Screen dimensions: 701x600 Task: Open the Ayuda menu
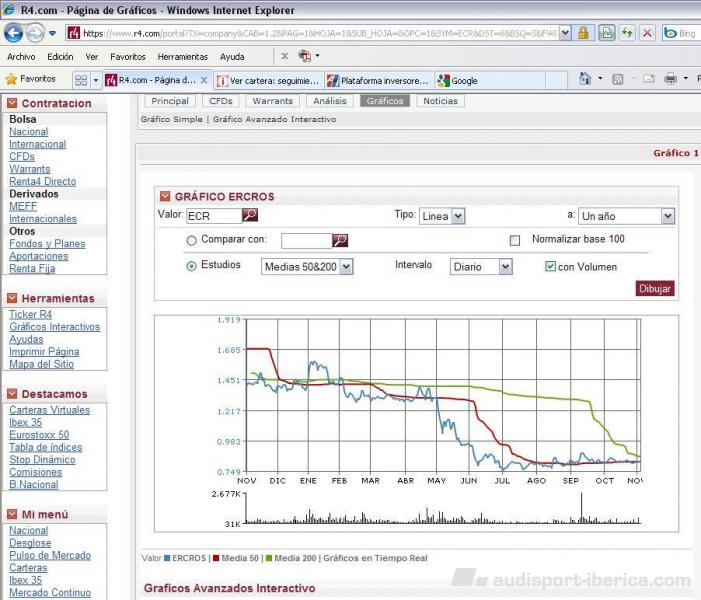click(232, 57)
